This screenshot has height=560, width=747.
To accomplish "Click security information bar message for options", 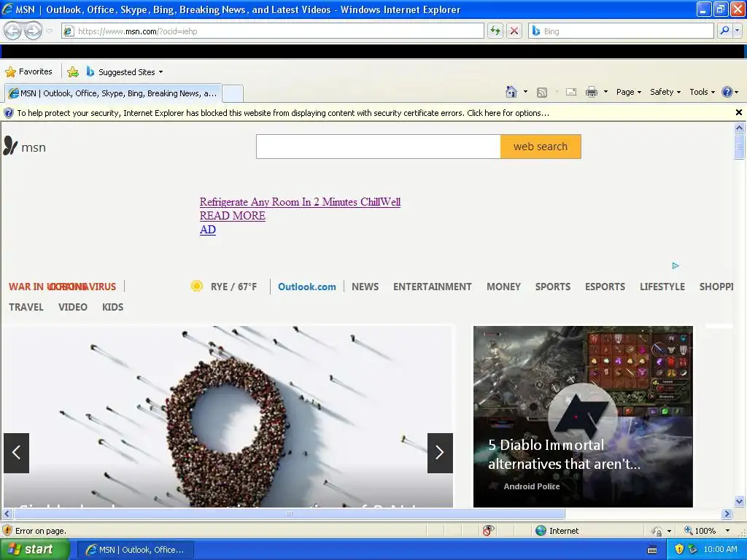I will click(x=283, y=113).
